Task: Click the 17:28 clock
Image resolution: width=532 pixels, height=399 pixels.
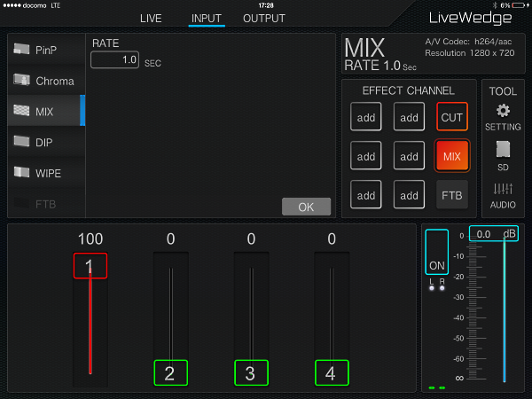Action: pos(266,5)
